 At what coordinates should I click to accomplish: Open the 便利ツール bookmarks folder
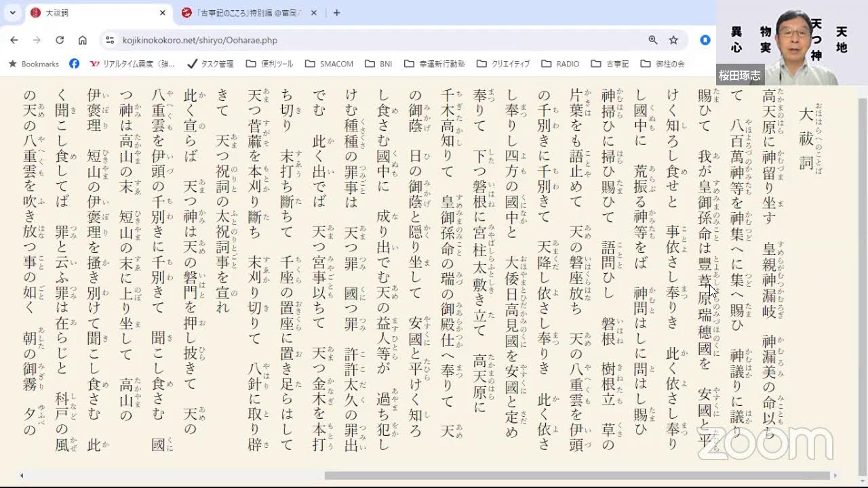(x=269, y=64)
